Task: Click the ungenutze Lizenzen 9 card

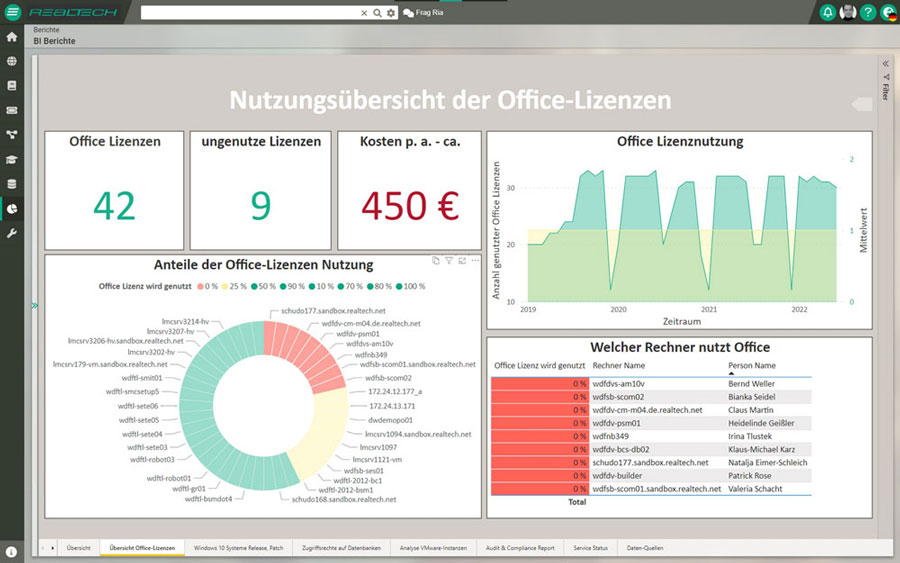Action: click(261, 191)
